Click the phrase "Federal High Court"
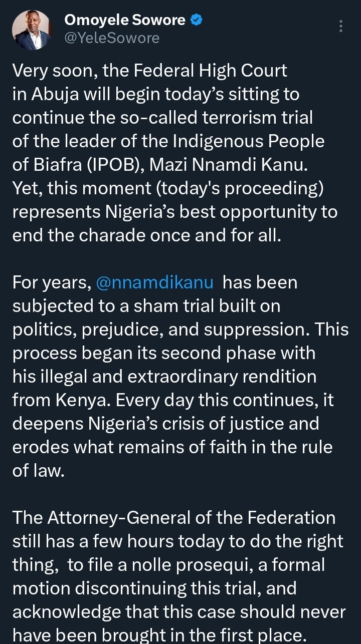The height and width of the screenshot is (644, 361). [x=210, y=71]
